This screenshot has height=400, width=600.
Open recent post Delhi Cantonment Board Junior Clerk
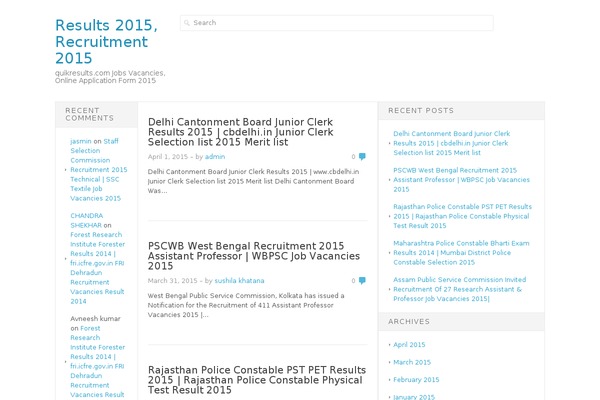[x=452, y=143]
